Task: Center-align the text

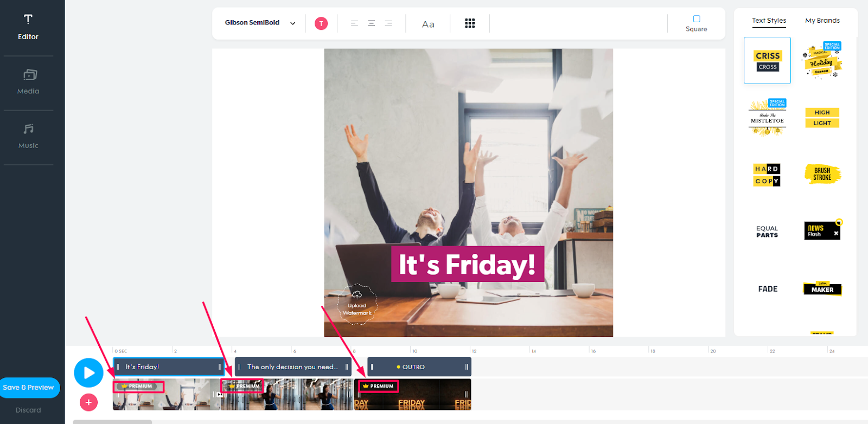Action: pyautogui.click(x=372, y=23)
